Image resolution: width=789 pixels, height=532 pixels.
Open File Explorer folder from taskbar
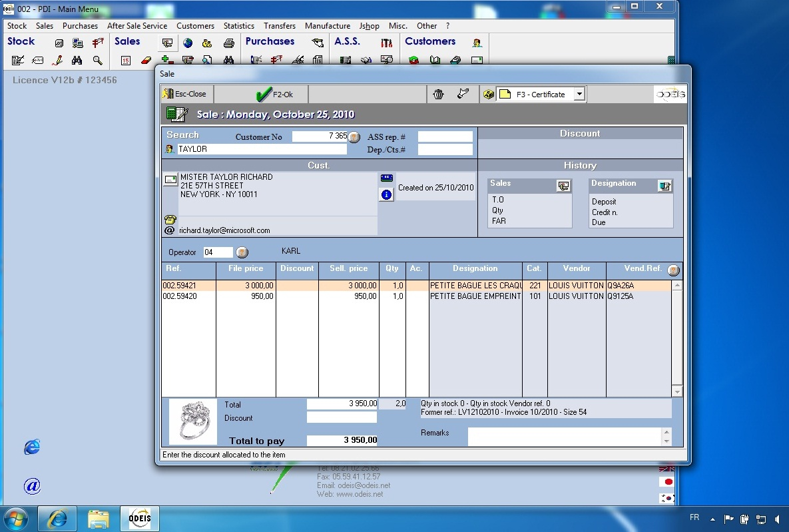tap(99, 519)
